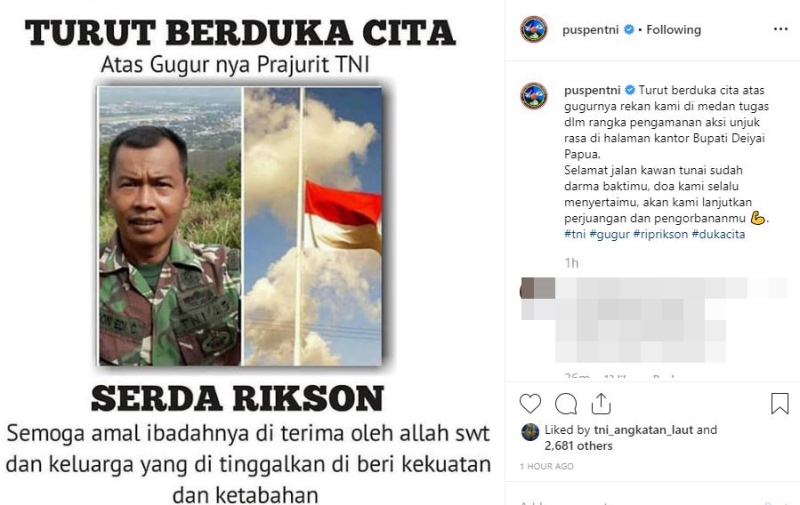Like the post with the heart icon
This screenshot has width=800, height=505.
click(x=530, y=403)
